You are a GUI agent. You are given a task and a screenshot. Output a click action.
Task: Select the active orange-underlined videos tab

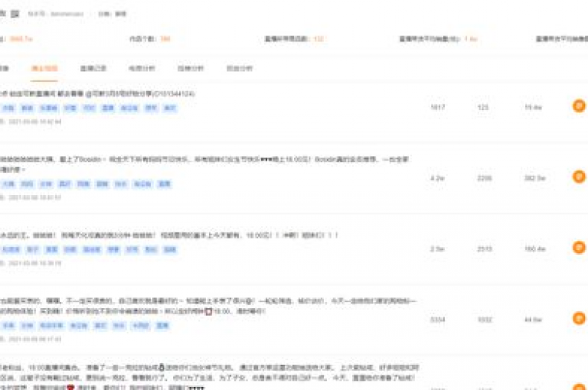(44, 68)
